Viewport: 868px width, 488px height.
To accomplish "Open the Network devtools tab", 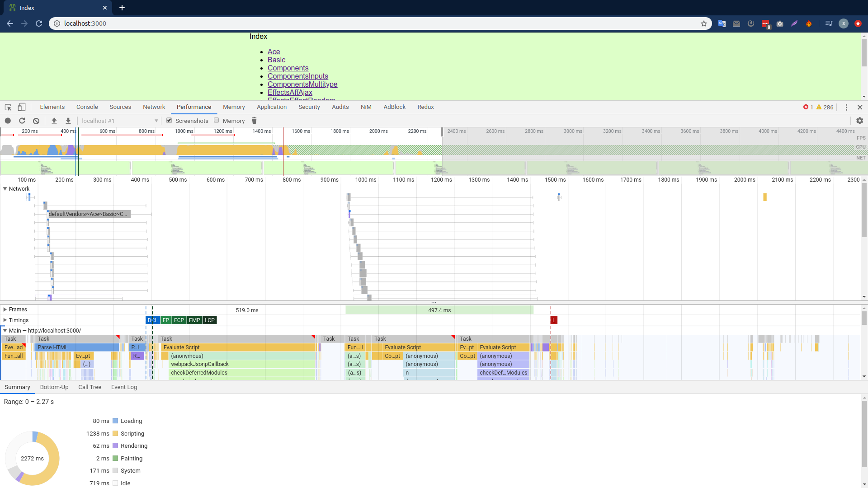I will (154, 107).
